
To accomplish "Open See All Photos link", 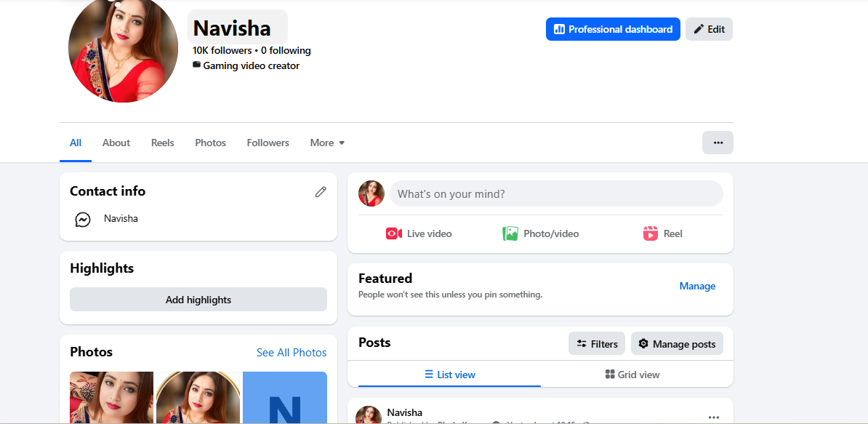I will click(292, 353).
